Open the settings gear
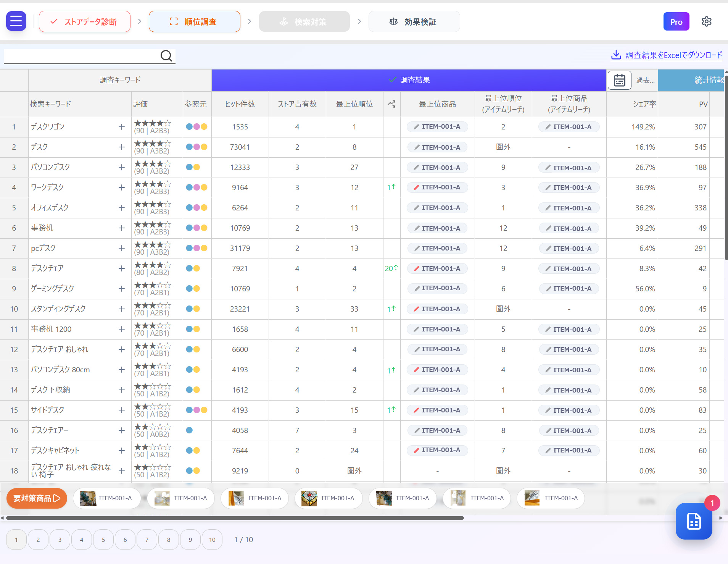The image size is (728, 564). pyautogui.click(x=706, y=21)
